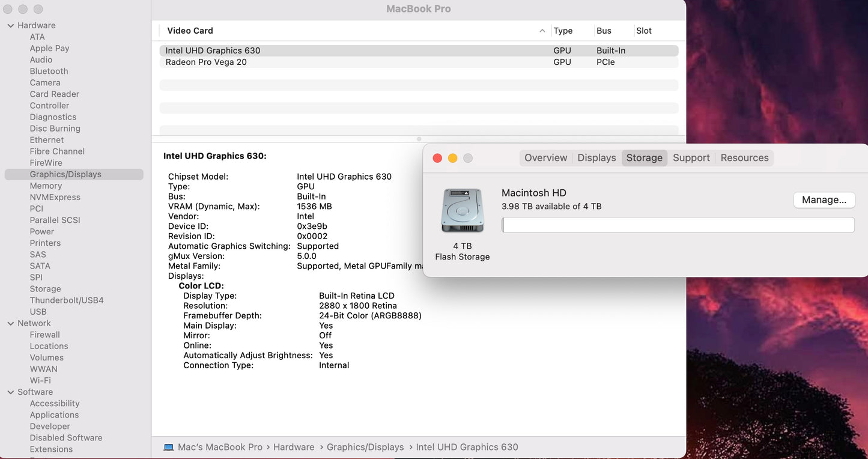Open Thunderbolt/USB4 in the sidebar
Image resolution: width=868 pixels, height=459 pixels.
[x=67, y=300]
